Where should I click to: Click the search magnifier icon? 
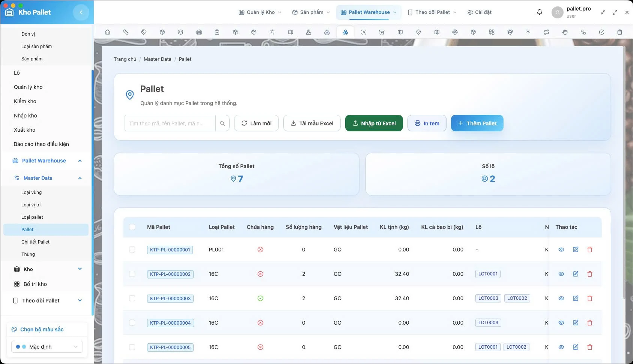[x=223, y=123]
